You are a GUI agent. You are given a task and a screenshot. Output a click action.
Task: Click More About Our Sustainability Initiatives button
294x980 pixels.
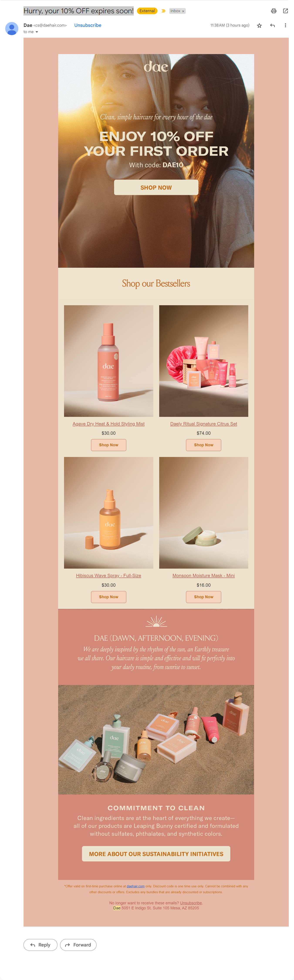(156, 854)
